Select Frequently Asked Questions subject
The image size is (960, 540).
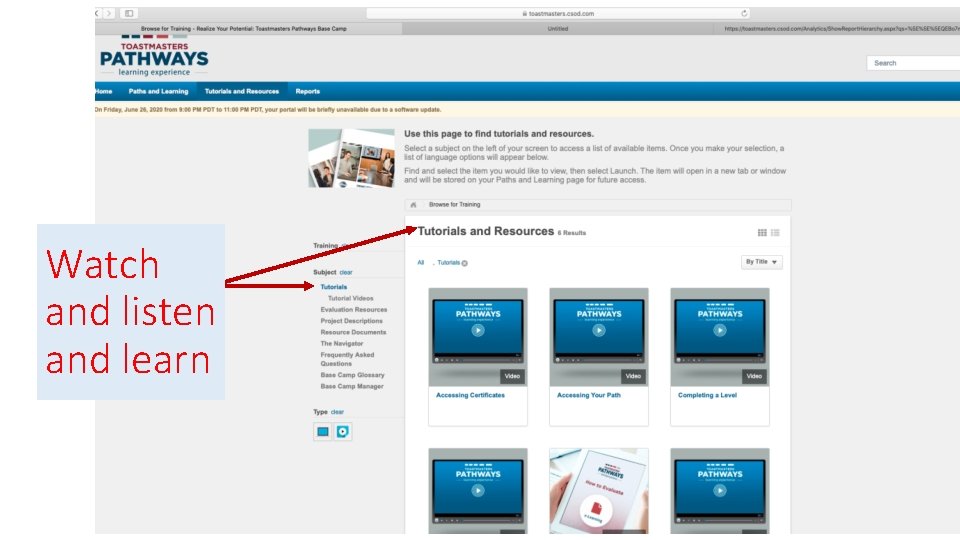click(x=347, y=359)
